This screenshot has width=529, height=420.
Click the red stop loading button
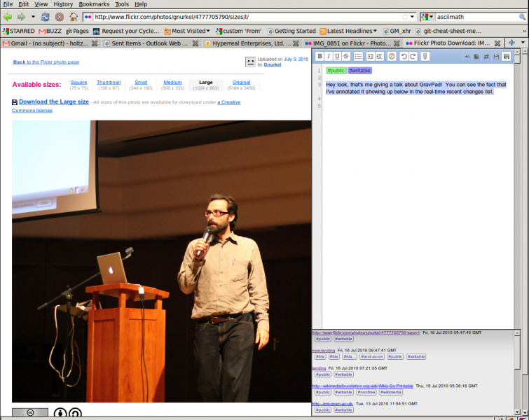click(60, 17)
